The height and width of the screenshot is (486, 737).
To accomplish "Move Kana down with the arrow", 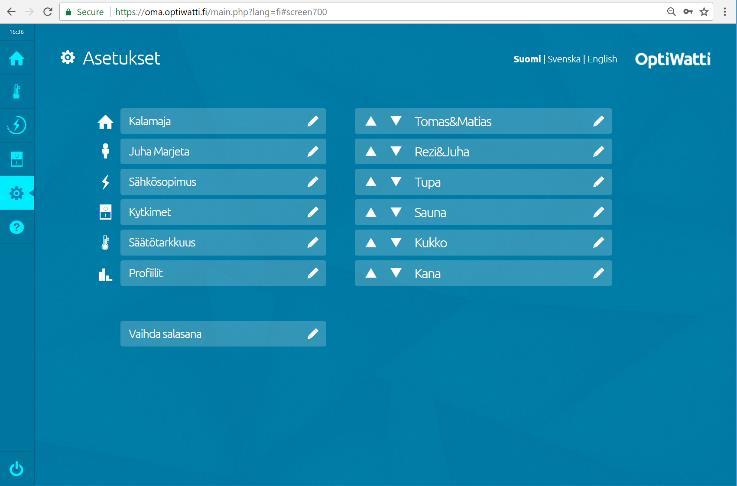I will point(396,273).
